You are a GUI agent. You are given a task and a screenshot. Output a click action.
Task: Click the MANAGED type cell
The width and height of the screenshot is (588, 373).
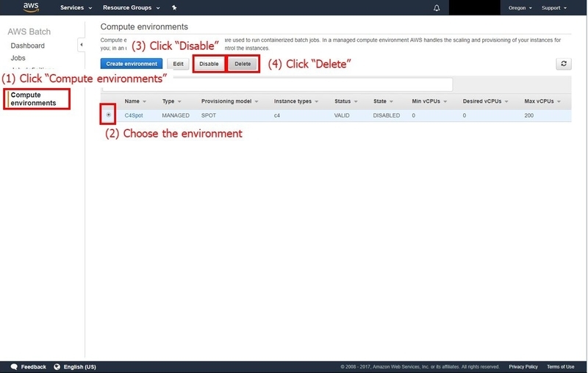(176, 115)
